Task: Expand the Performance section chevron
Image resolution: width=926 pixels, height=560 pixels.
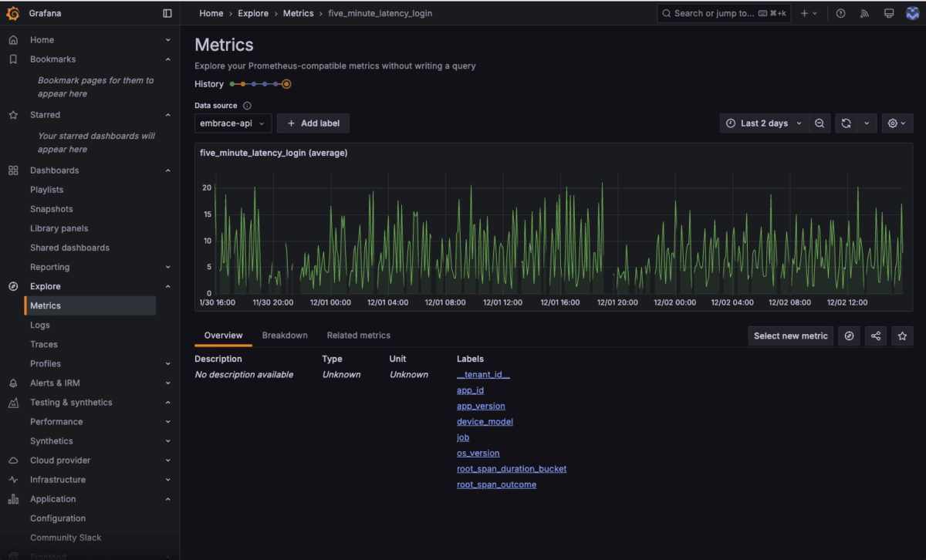Action: [168, 422]
